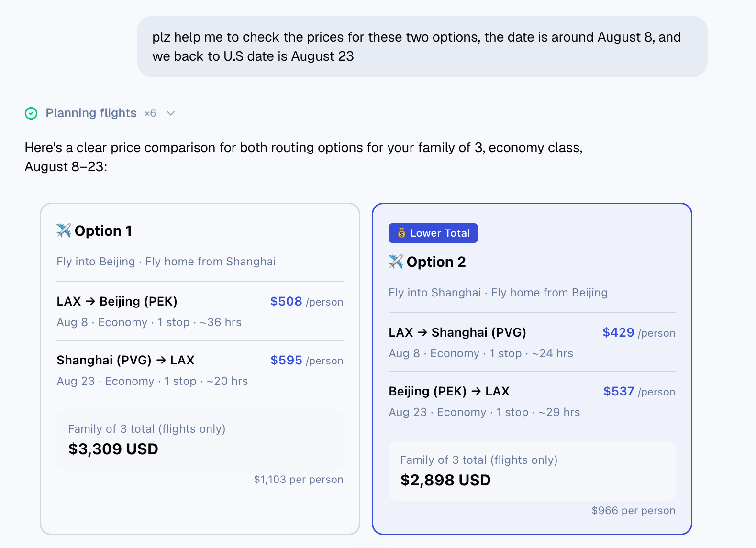The height and width of the screenshot is (548, 756).
Task: Click the airplane icon beside Option 2
Action: click(x=396, y=262)
